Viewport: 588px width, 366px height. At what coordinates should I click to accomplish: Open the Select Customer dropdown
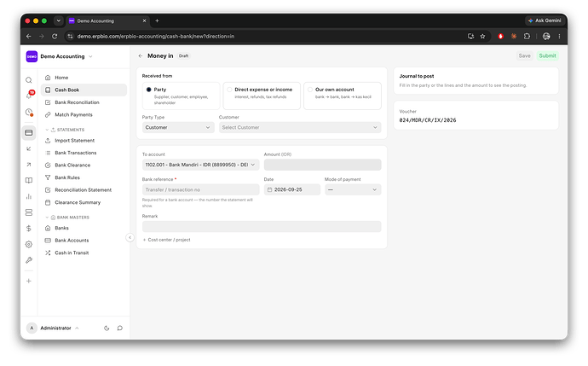[x=300, y=128]
